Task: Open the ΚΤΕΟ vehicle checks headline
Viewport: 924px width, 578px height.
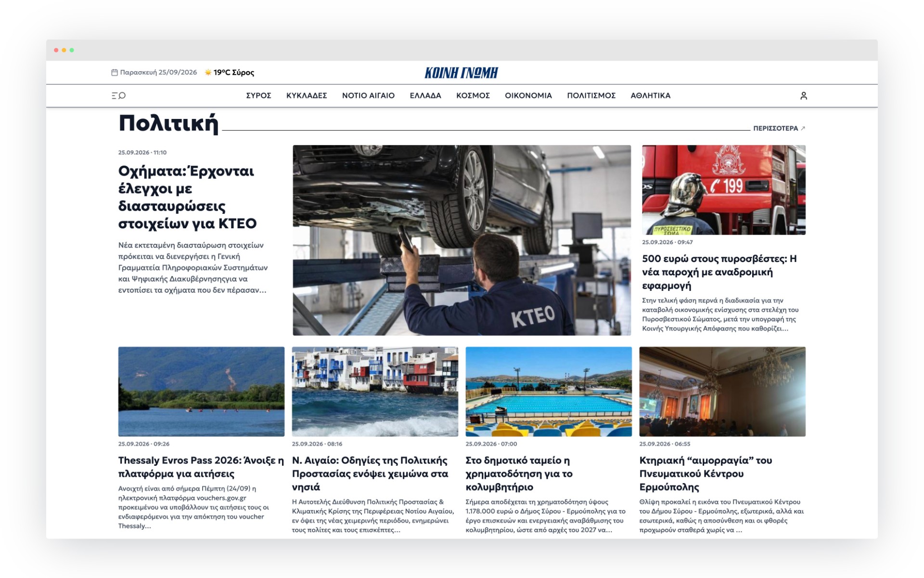Action: 188,197
